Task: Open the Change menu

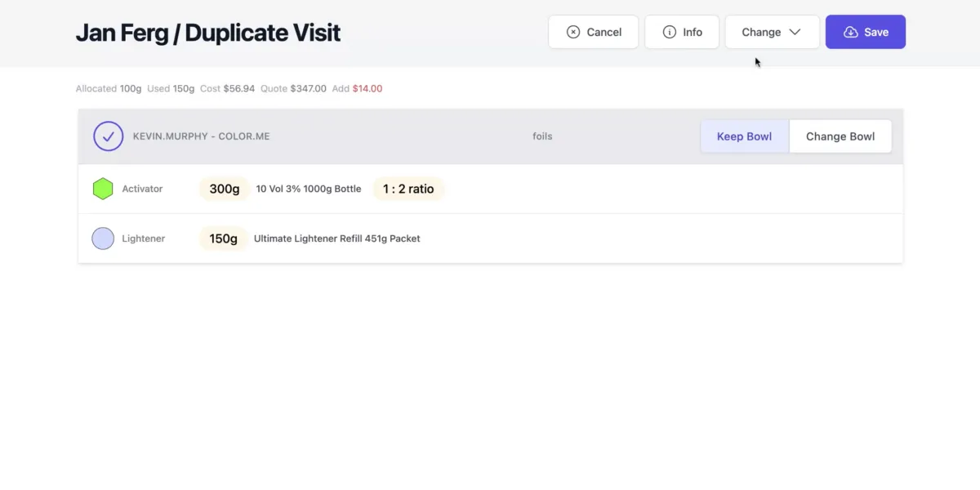Action: pyautogui.click(x=761, y=32)
